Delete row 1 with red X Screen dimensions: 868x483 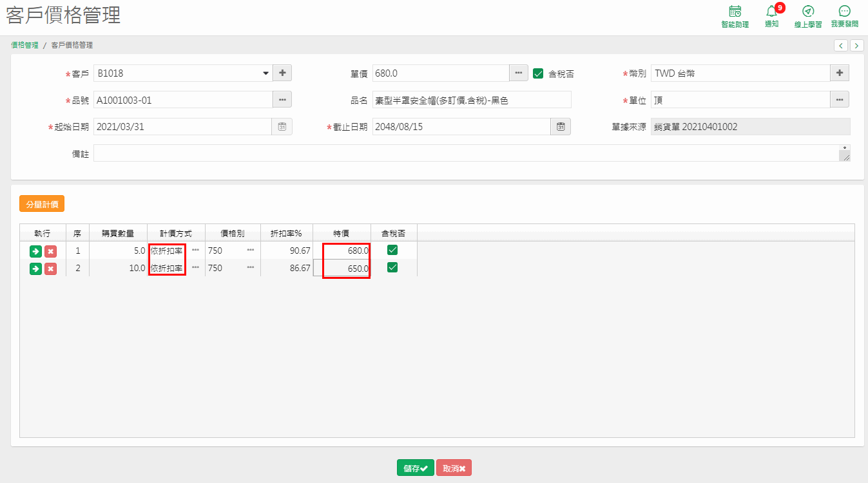click(x=51, y=251)
